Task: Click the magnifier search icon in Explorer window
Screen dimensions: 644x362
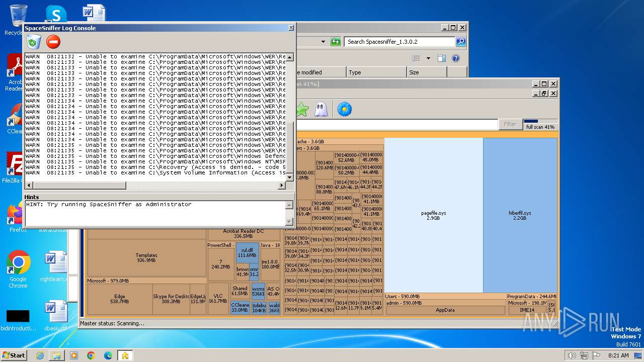Action: [x=460, y=42]
